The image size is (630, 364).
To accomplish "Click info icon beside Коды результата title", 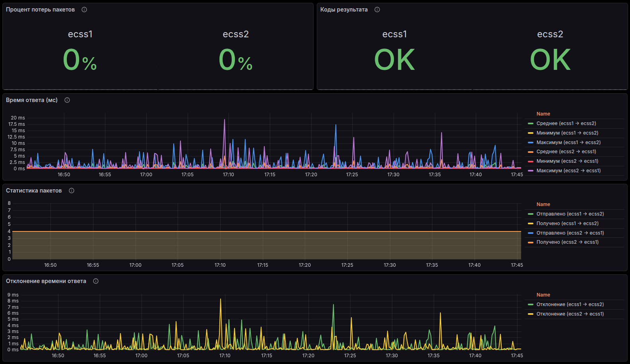I will (x=377, y=10).
